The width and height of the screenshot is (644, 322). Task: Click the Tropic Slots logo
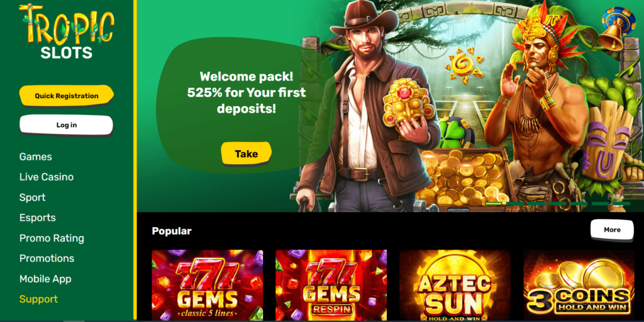(x=67, y=31)
